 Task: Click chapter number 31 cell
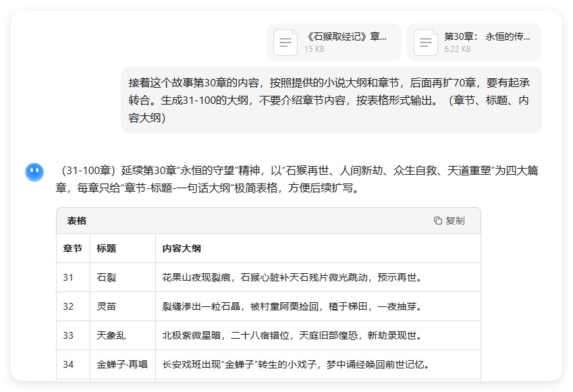point(72,277)
